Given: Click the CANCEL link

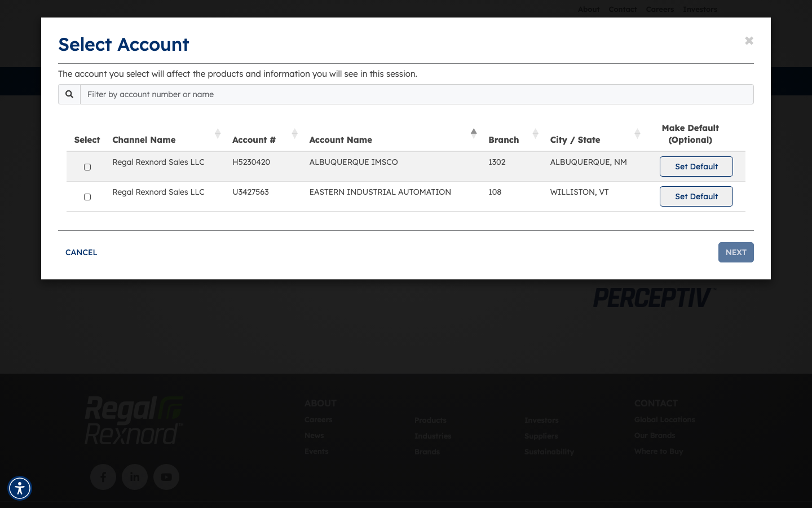Looking at the screenshot, I should coord(81,252).
